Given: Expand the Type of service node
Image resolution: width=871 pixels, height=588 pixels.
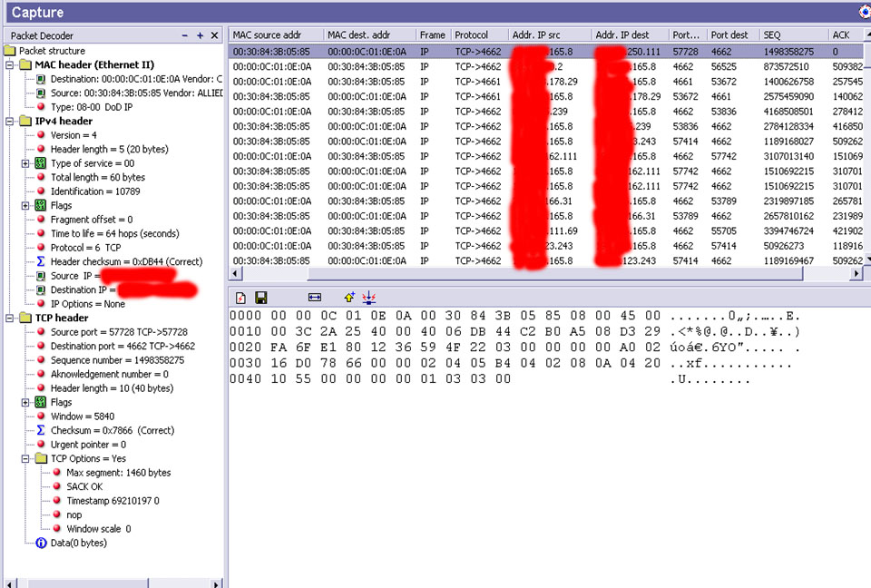Looking at the screenshot, I should coord(26,163).
